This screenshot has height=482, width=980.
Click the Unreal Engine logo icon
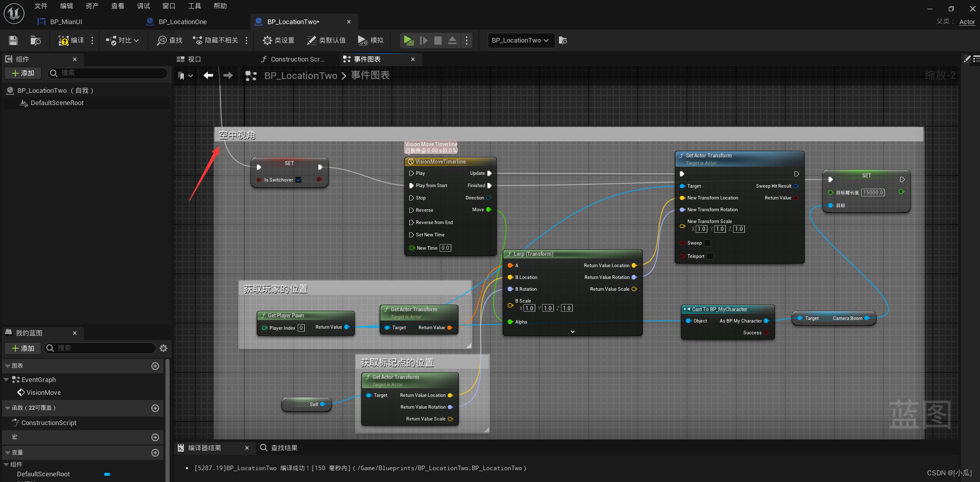(14, 13)
